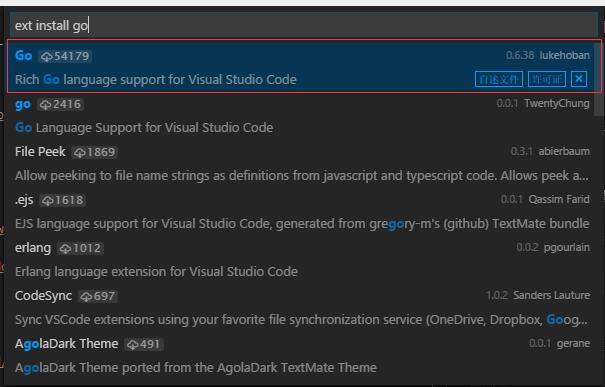Click description 'Rich Go language support for Visual Studio Code'
605x387 pixels.
point(156,79)
